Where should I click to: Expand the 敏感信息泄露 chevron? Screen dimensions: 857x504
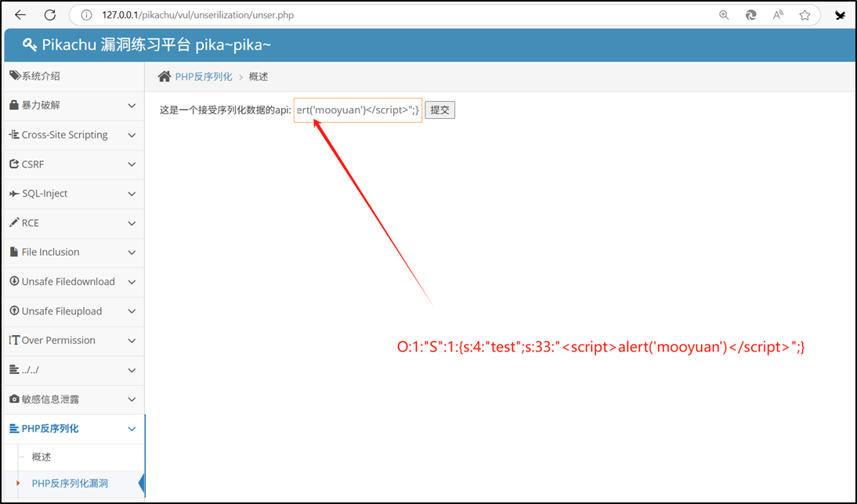[132, 400]
